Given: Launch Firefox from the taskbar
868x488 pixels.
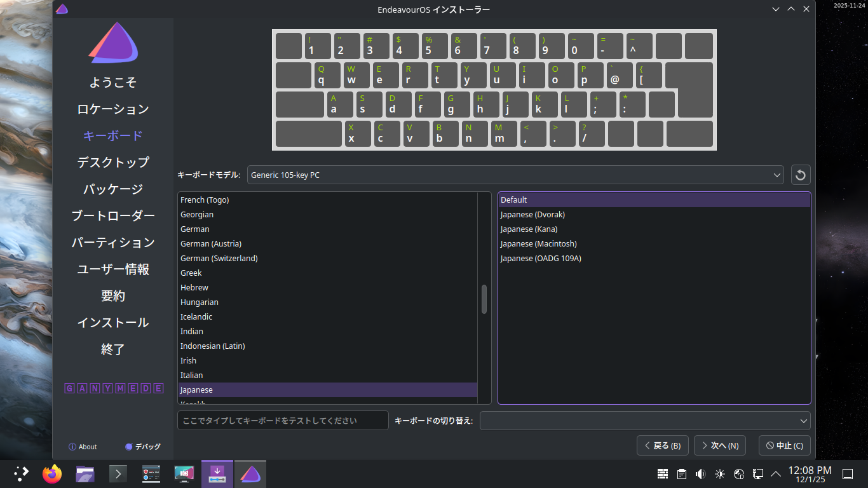Looking at the screenshot, I should point(52,473).
